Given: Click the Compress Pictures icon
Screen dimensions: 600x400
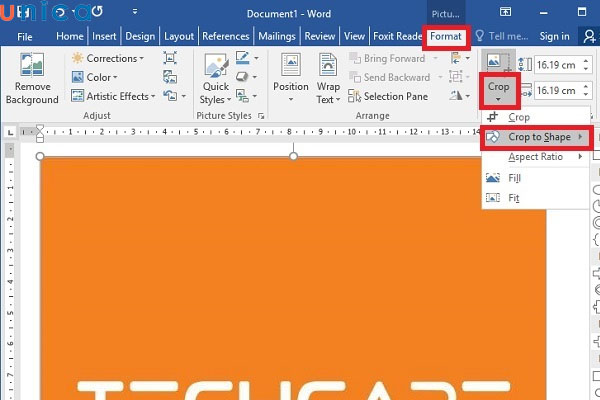Looking at the screenshot, I should 170,58.
